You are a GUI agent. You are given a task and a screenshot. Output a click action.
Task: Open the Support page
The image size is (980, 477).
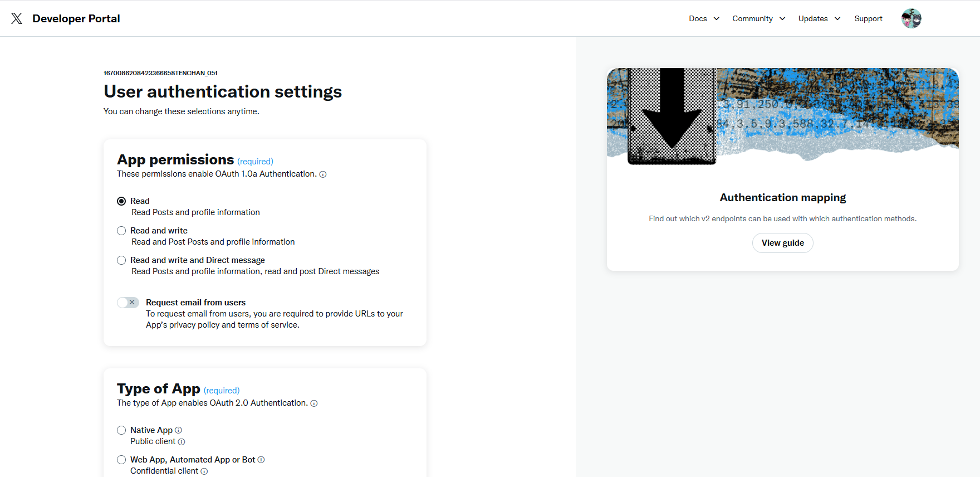(x=868, y=18)
